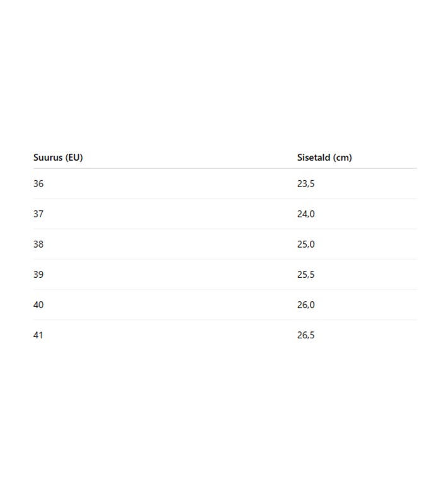Click the 23,5 insole length value
The width and height of the screenshot is (441, 504).
[x=306, y=184]
